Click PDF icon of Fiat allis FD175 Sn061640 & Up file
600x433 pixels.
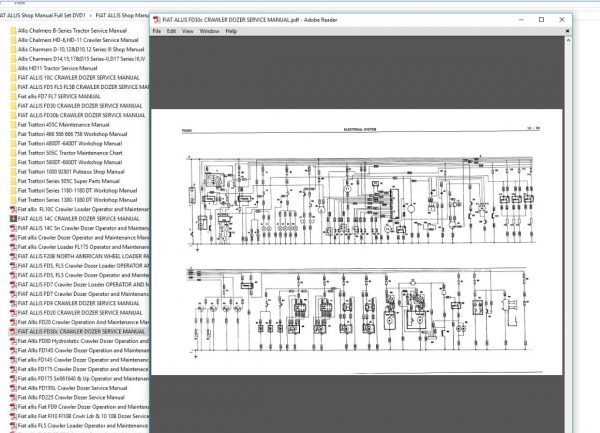pos(13,379)
